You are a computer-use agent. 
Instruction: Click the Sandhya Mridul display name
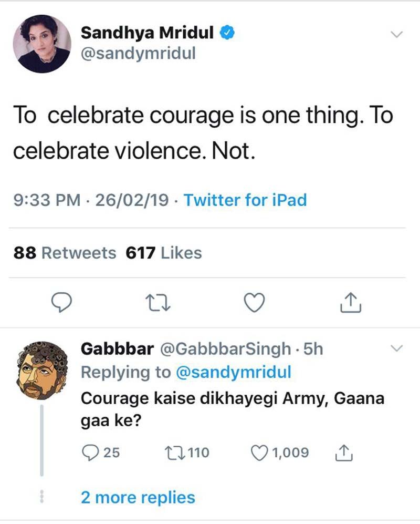tap(147, 33)
